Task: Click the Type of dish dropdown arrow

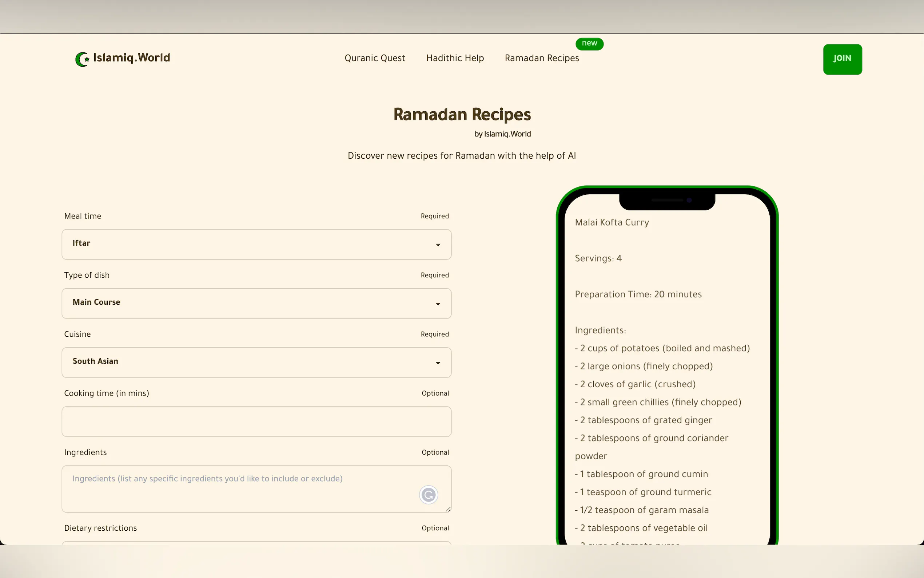Action: click(x=438, y=304)
